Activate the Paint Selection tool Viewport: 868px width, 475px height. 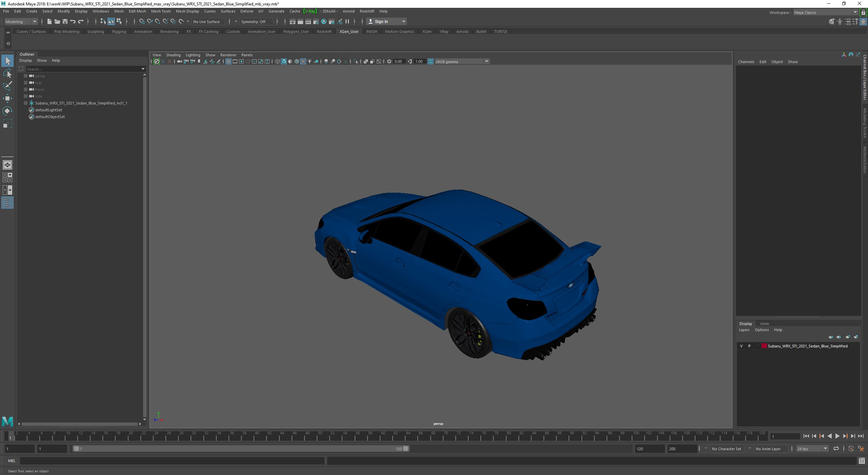[x=7, y=86]
